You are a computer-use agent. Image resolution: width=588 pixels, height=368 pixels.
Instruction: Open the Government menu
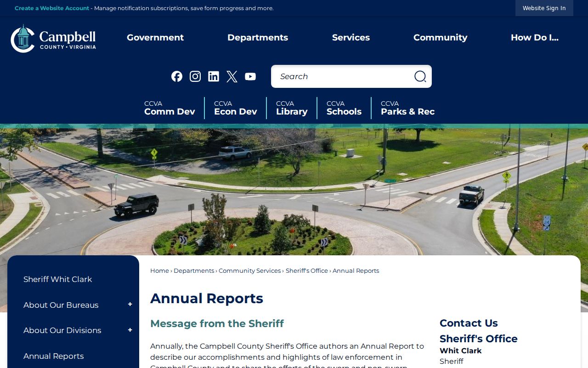click(155, 38)
